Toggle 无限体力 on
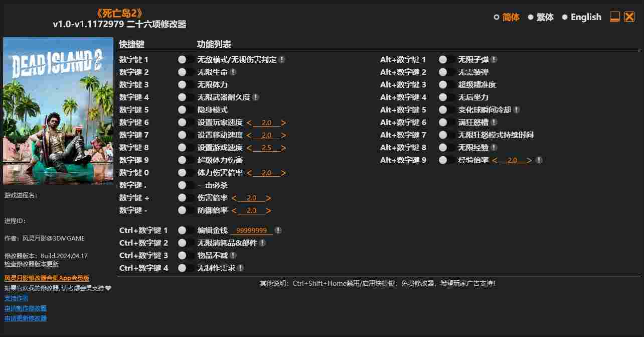 (x=186, y=84)
